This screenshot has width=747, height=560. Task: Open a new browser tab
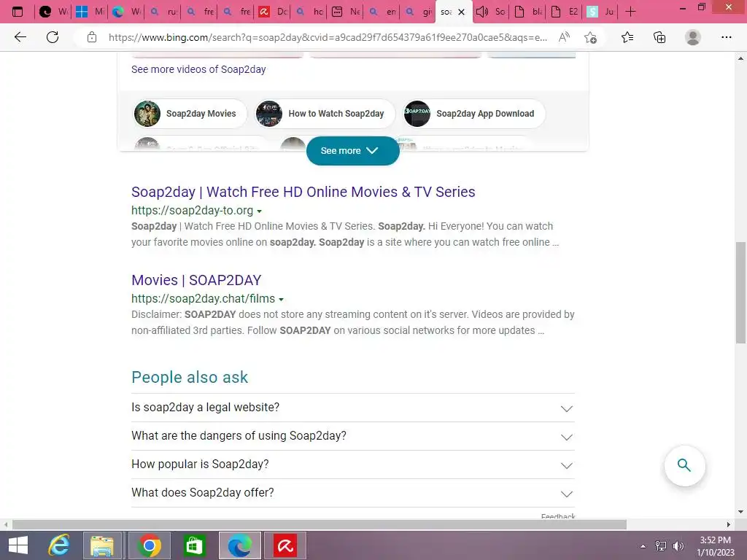[x=630, y=12]
